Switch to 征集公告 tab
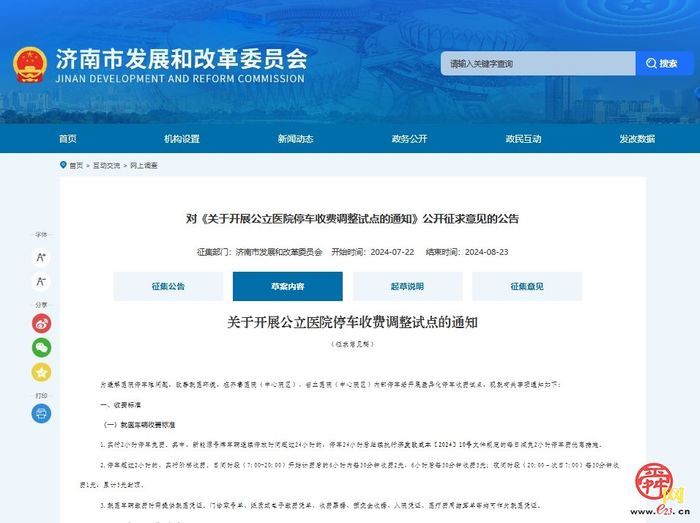This screenshot has width=700, height=523. point(168,286)
